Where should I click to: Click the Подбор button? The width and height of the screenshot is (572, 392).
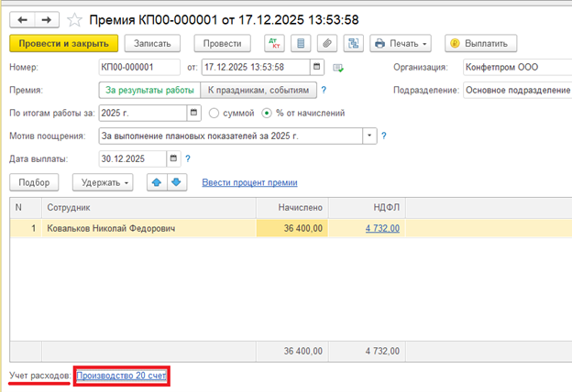coord(34,182)
